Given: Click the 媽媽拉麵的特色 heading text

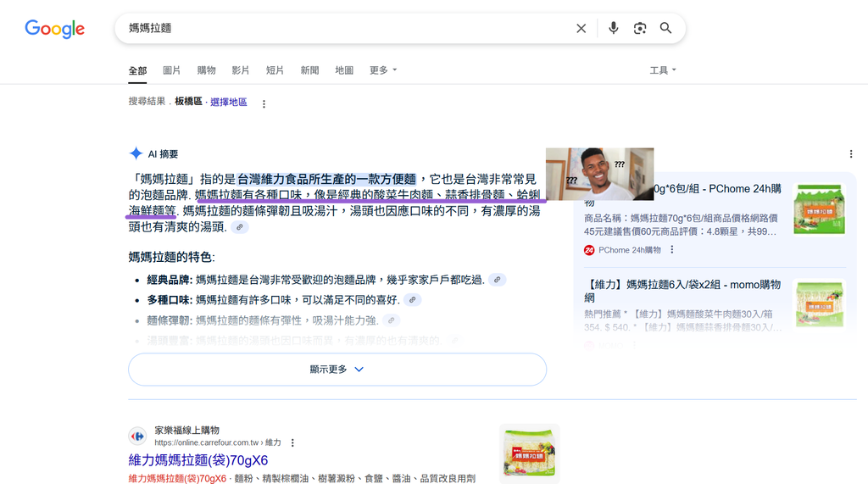Looking at the screenshot, I should tap(171, 257).
